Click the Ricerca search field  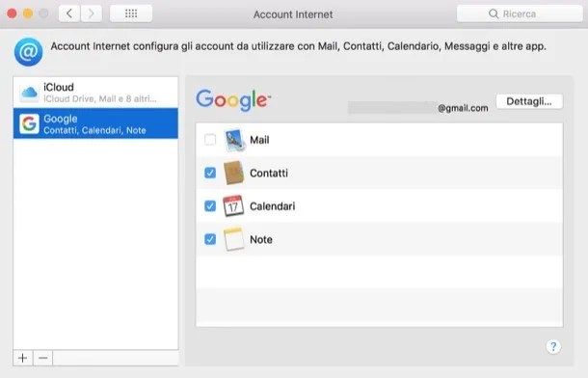[520, 13]
